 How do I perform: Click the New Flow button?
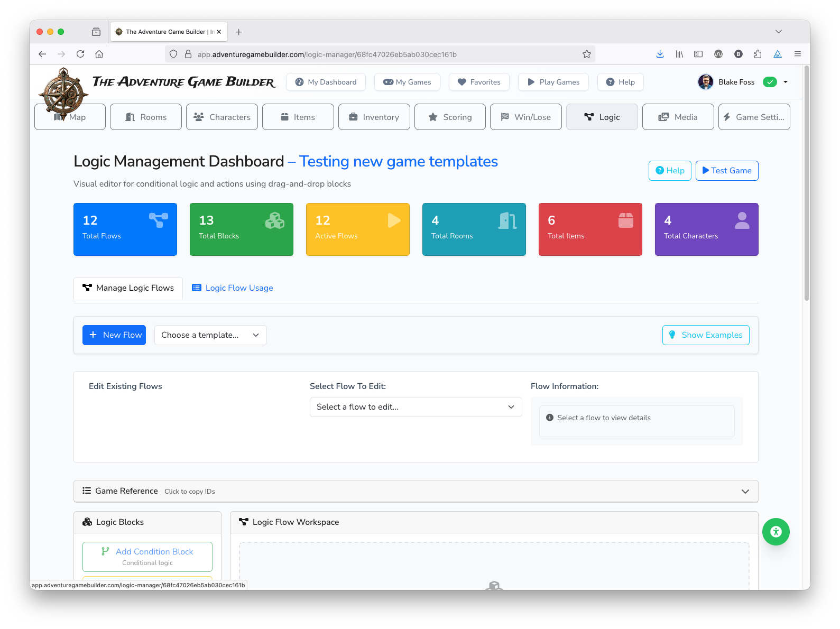(114, 335)
